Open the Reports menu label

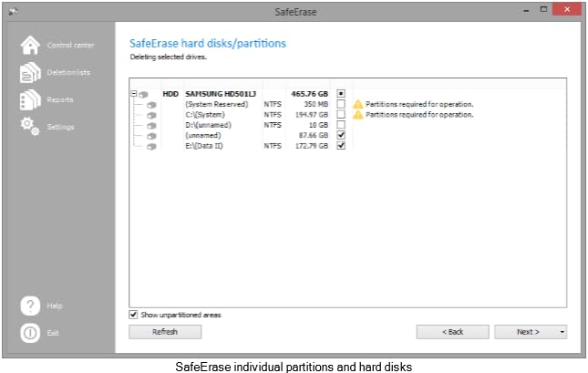tap(60, 99)
